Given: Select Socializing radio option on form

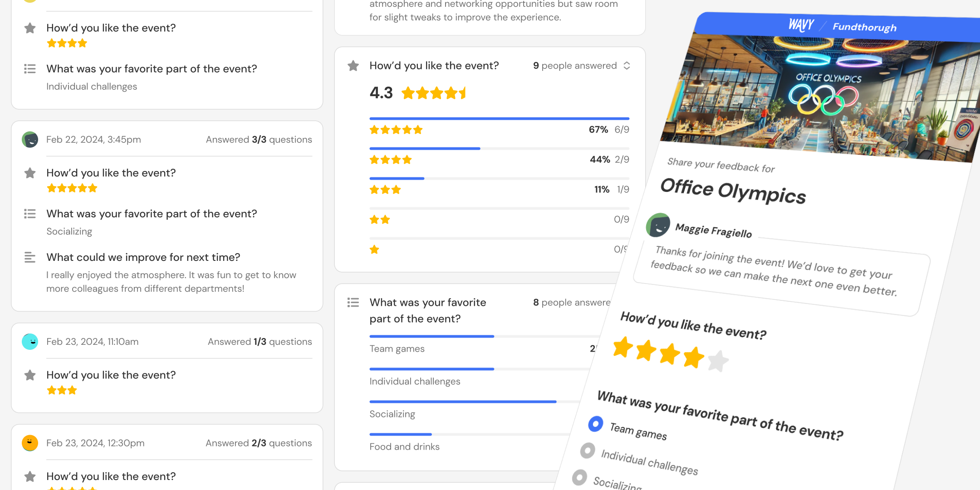Looking at the screenshot, I should [579, 477].
